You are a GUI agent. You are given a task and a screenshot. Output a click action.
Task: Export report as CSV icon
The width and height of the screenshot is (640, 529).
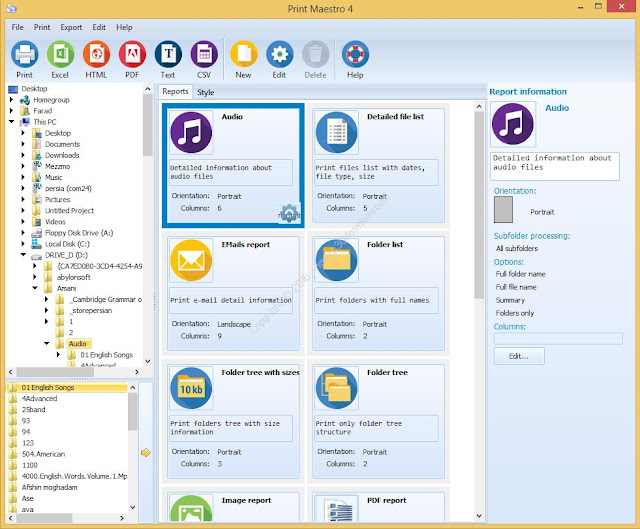click(x=204, y=54)
